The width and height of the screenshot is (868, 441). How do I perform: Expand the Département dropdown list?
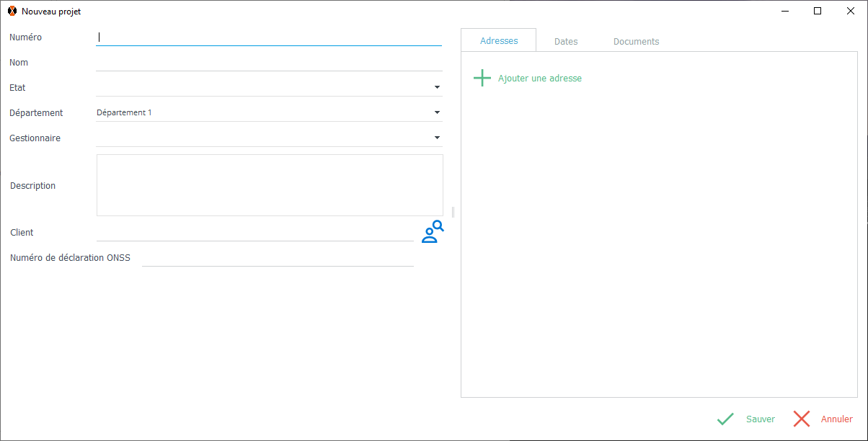point(437,112)
